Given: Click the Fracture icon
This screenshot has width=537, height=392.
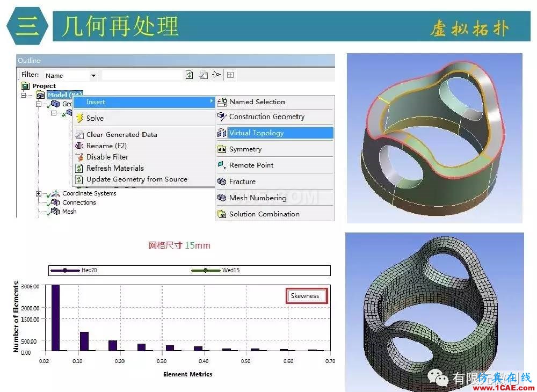Looking at the screenshot, I should tap(222, 182).
